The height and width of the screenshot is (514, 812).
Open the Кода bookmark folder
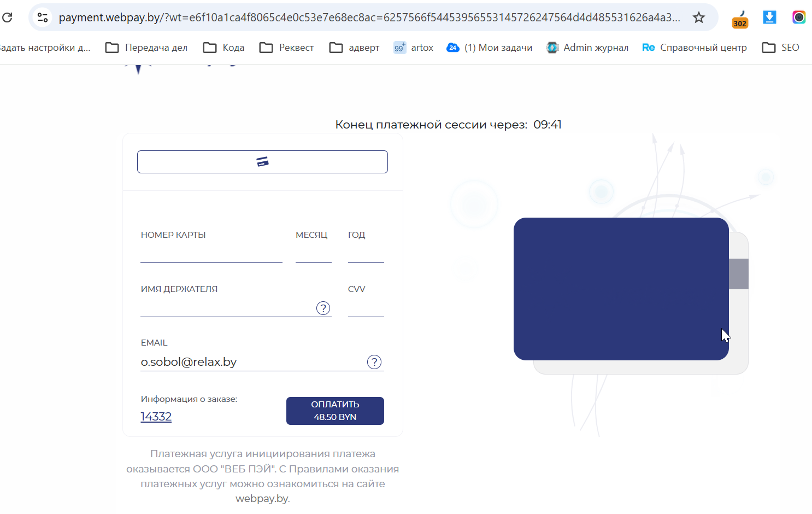click(224, 48)
